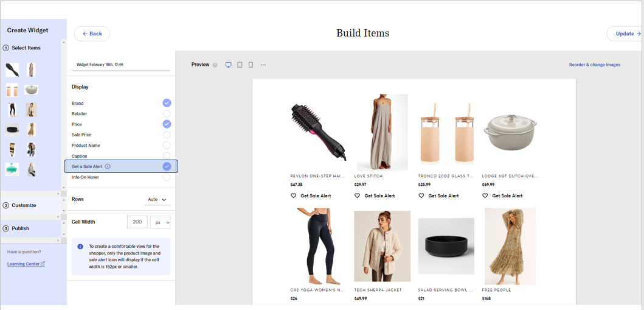
Task: Click the Preview help question icon
Action: tap(215, 65)
